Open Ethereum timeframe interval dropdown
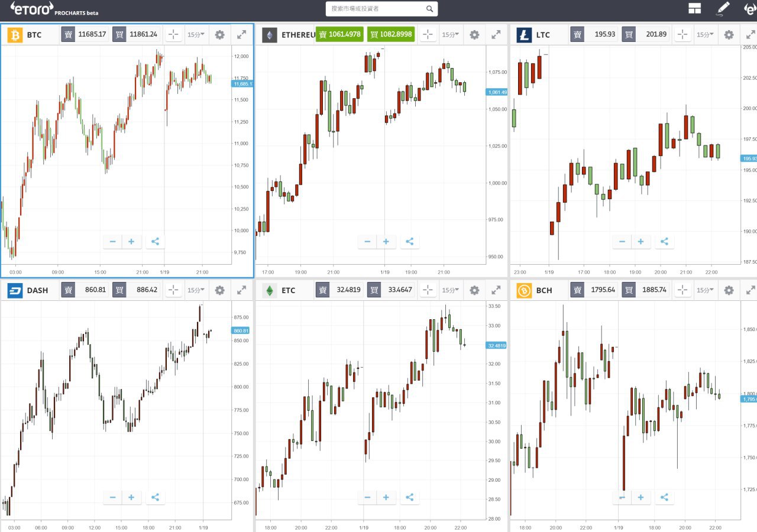 click(x=451, y=35)
